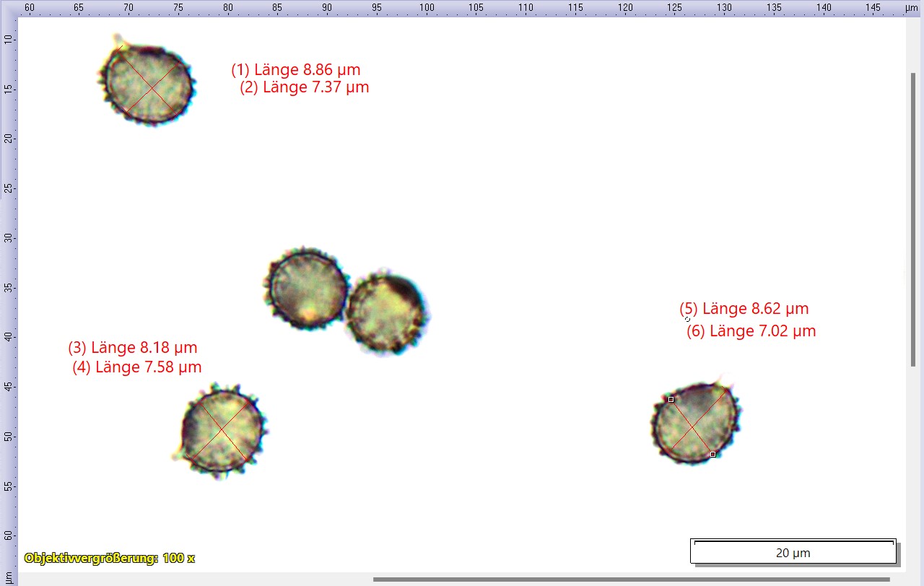
Task: Click the 30 mark on vertical ruler
Action: coord(8,237)
